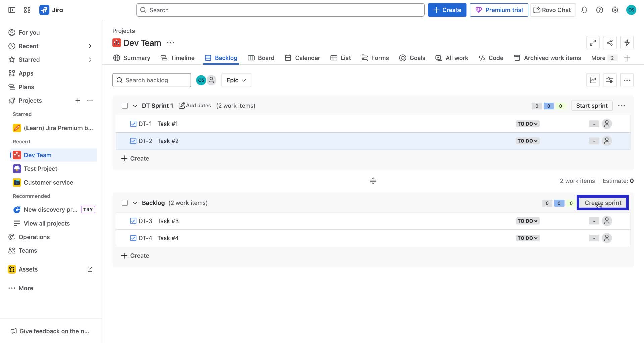The image size is (644, 343).
Task: Open the Rovo Chat panel
Action: (552, 10)
